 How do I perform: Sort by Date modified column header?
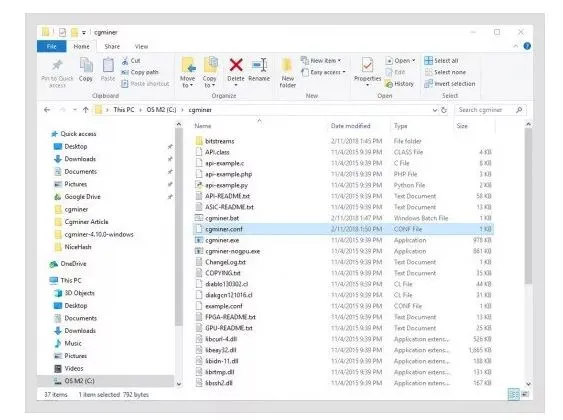pyautogui.click(x=350, y=126)
